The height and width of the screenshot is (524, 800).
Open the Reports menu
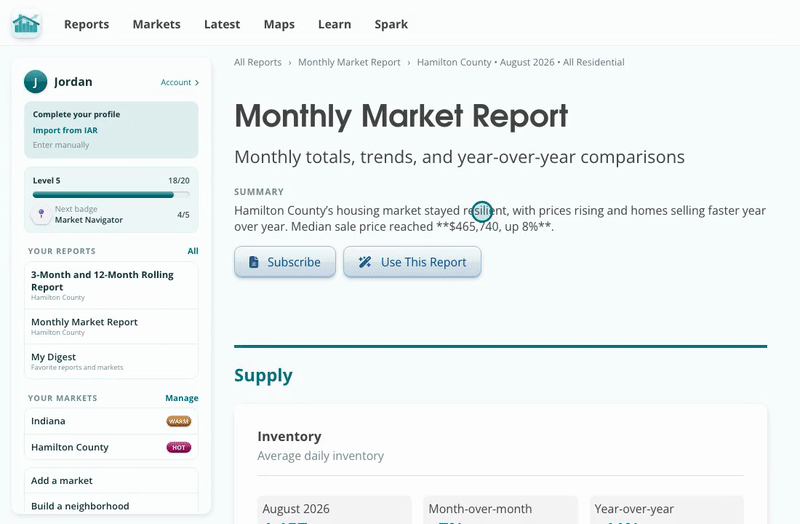86,24
